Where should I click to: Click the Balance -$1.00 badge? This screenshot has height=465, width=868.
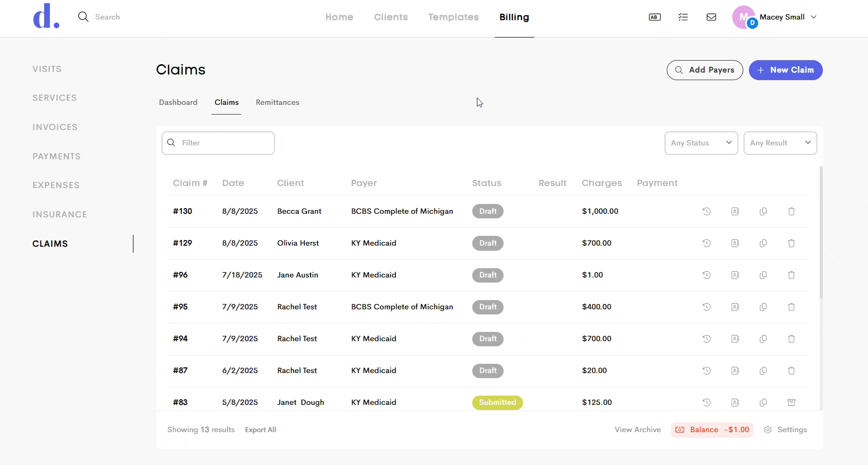click(x=712, y=430)
